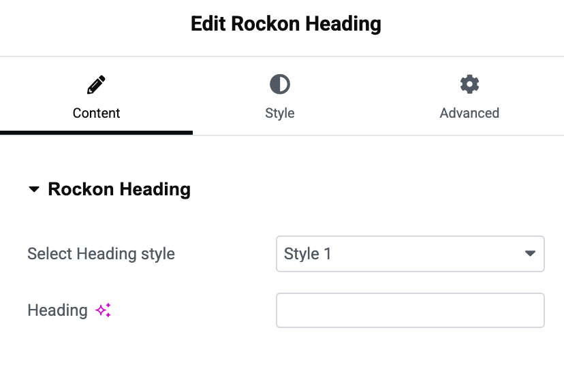Open the Select Heading style dropdown

pyautogui.click(x=410, y=254)
